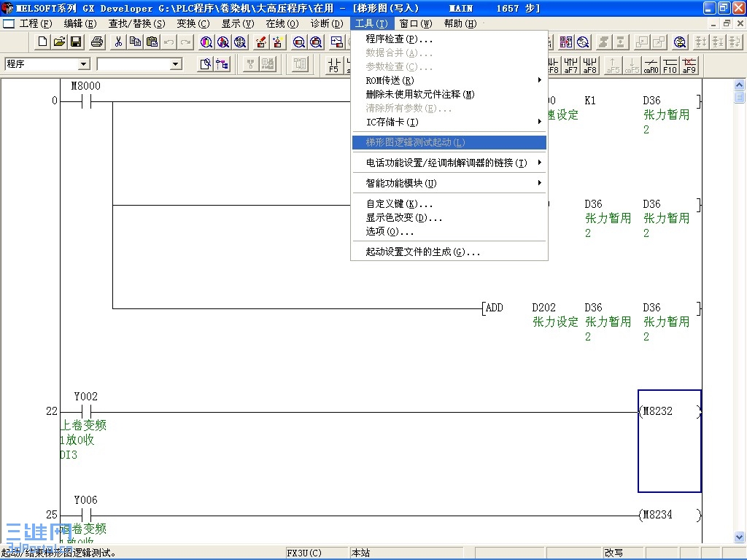Click the Paste clipboard icon
The width and height of the screenshot is (747, 560).
[152, 42]
